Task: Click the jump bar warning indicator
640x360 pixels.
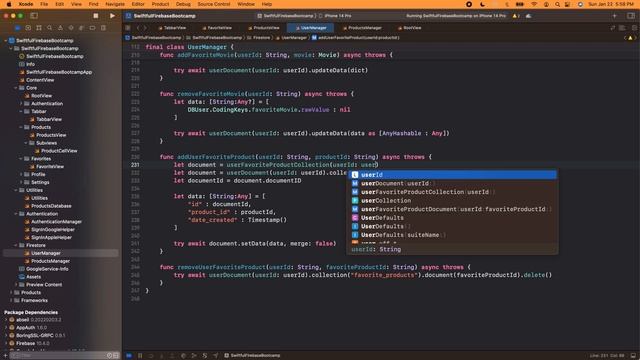Action: coord(630,38)
